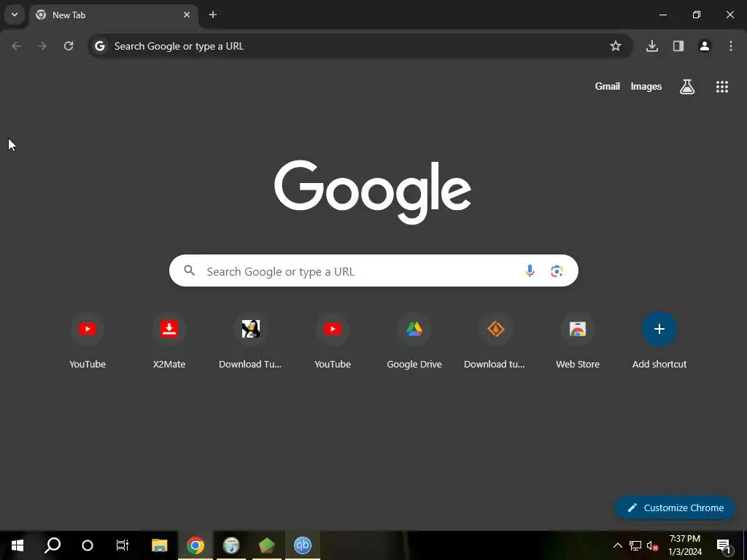Click the Customize Chrome button
The height and width of the screenshot is (560, 747).
click(675, 507)
